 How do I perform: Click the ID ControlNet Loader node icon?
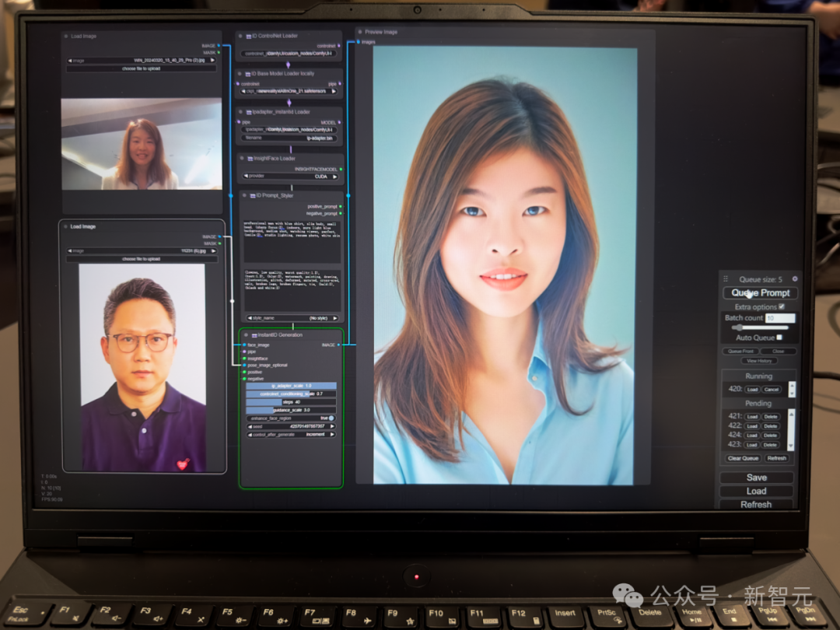click(249, 36)
